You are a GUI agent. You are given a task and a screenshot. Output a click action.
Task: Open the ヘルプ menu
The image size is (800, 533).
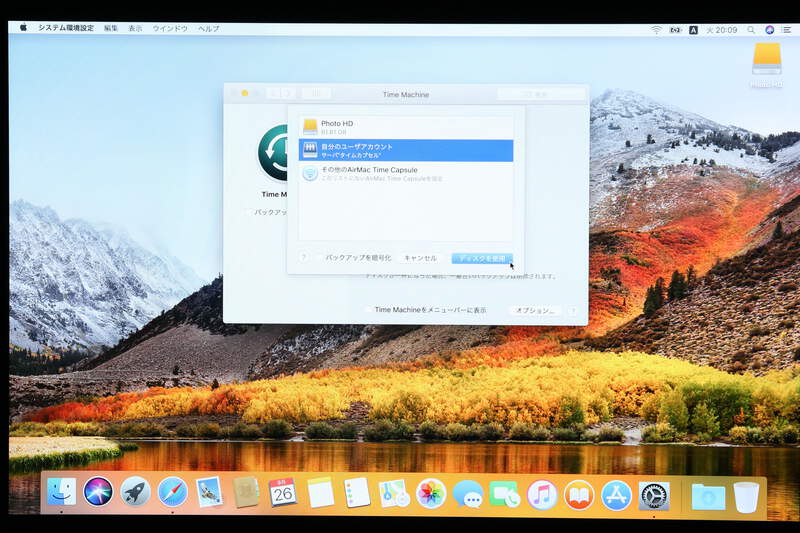tap(209, 28)
